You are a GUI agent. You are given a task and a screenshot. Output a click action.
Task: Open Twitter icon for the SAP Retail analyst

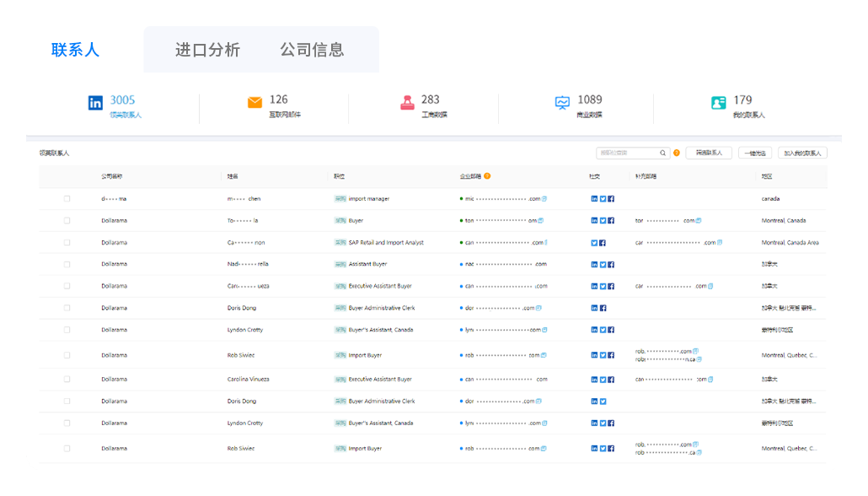click(x=594, y=243)
